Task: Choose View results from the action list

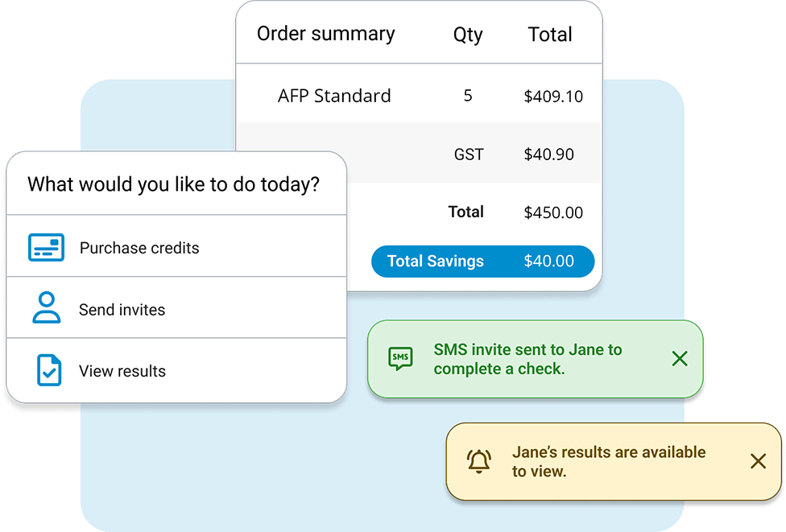Action: (122, 370)
